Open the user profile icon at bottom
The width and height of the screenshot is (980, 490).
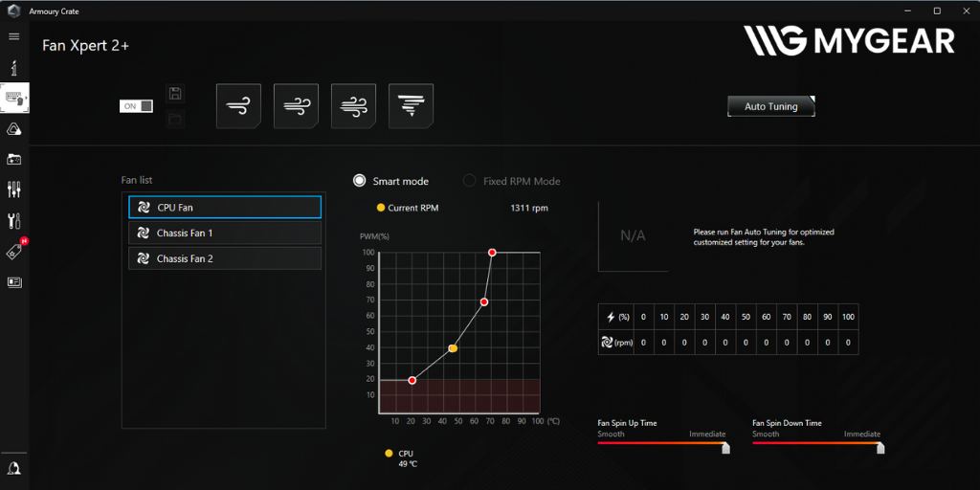point(13,468)
